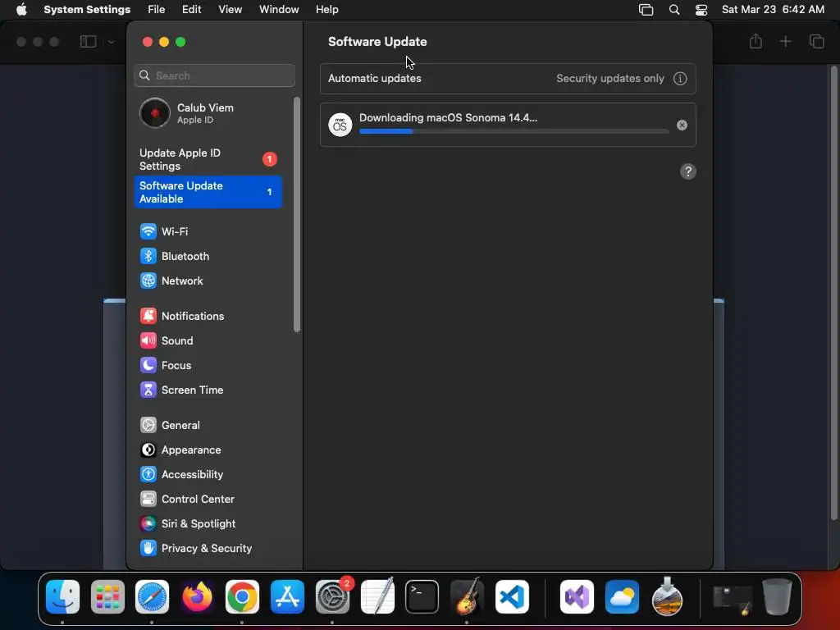The height and width of the screenshot is (630, 840).
Task: Select Control Center in the sidebar
Action: coord(208,500)
